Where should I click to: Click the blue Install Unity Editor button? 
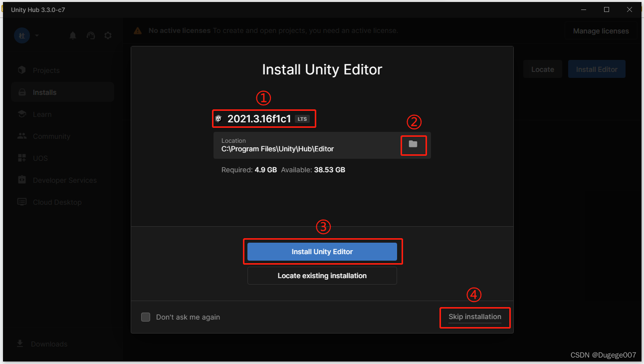click(x=322, y=252)
